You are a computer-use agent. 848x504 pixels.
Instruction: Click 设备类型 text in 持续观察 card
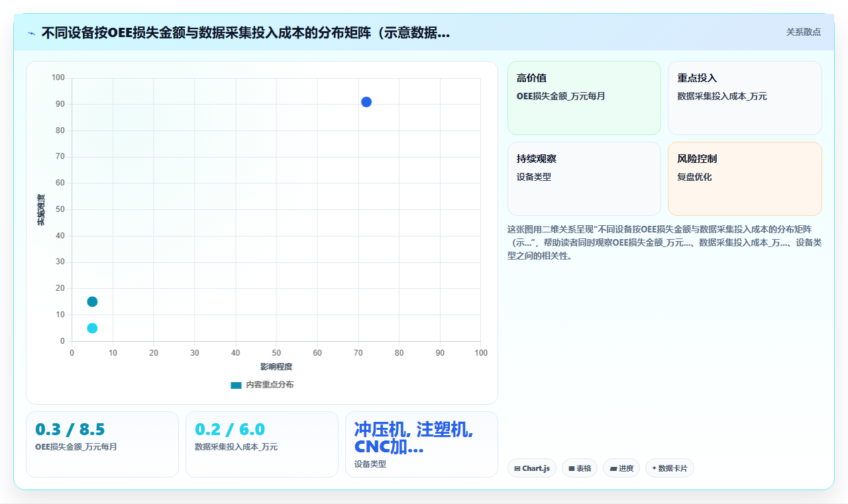(534, 177)
